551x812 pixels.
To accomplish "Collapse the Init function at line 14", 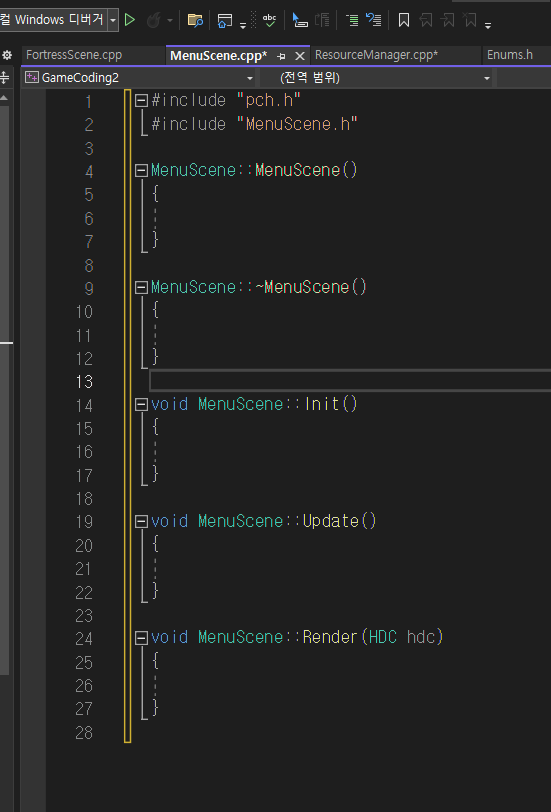I will pyautogui.click(x=141, y=405).
